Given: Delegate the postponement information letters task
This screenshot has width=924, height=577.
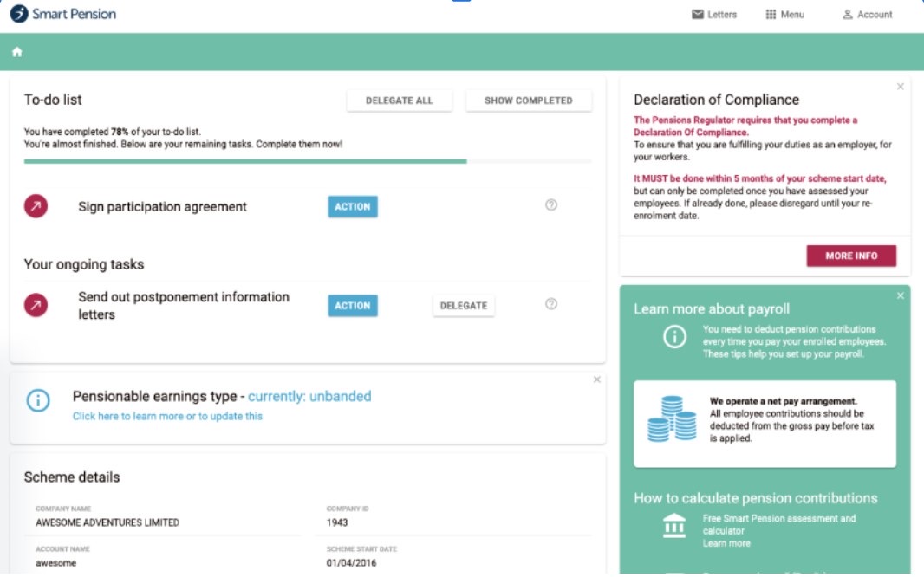Looking at the screenshot, I should (x=464, y=306).
